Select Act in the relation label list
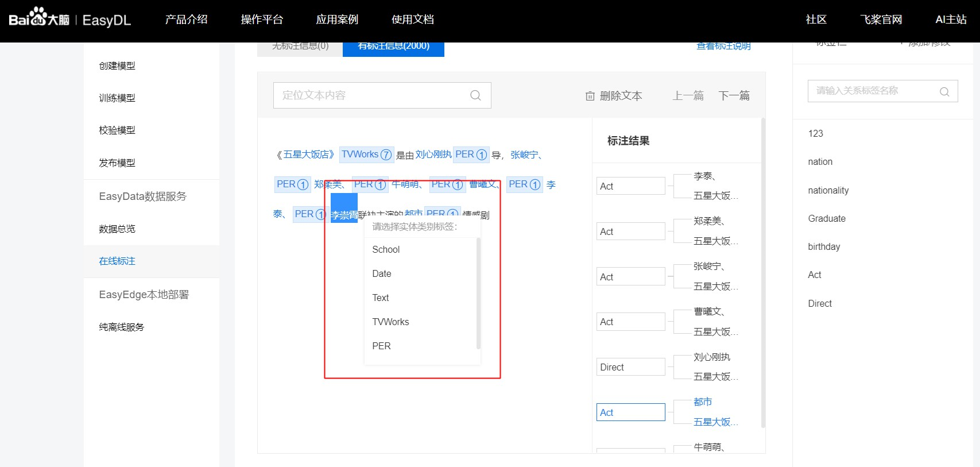The width and height of the screenshot is (980, 467). 815,275
